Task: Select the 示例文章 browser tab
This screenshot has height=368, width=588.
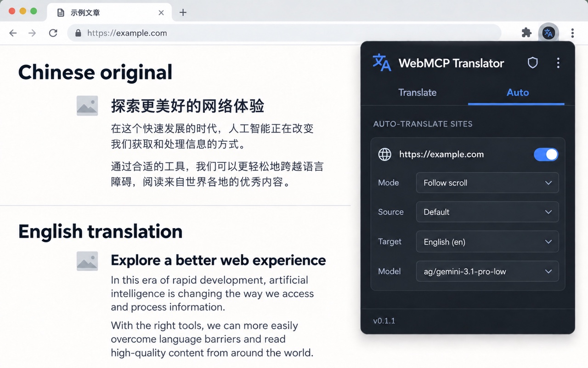Action: [x=109, y=12]
